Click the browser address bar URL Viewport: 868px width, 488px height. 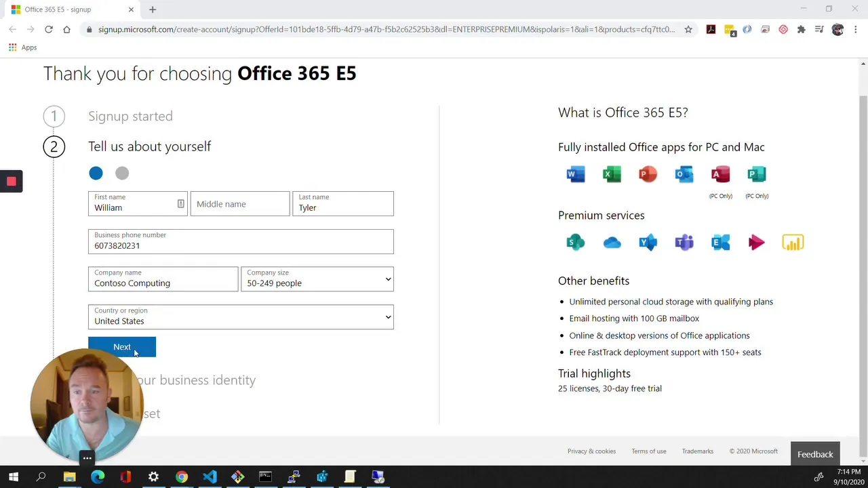[x=387, y=29]
